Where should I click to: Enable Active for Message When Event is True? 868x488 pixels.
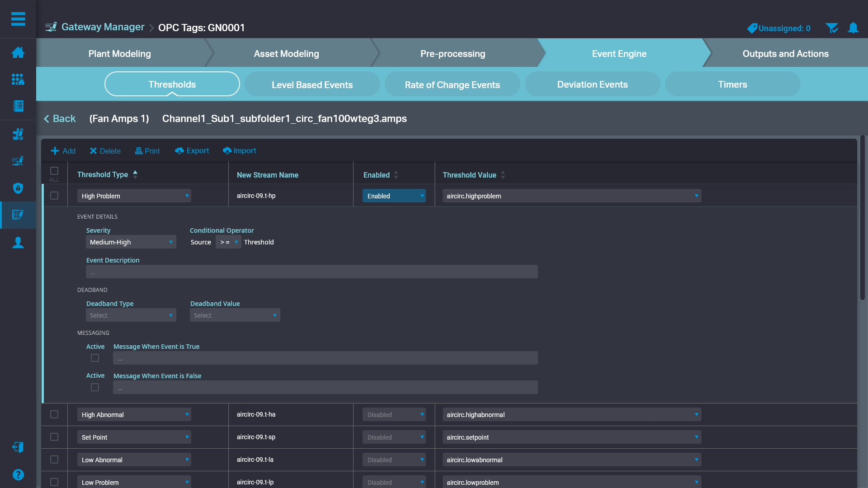[x=95, y=358]
